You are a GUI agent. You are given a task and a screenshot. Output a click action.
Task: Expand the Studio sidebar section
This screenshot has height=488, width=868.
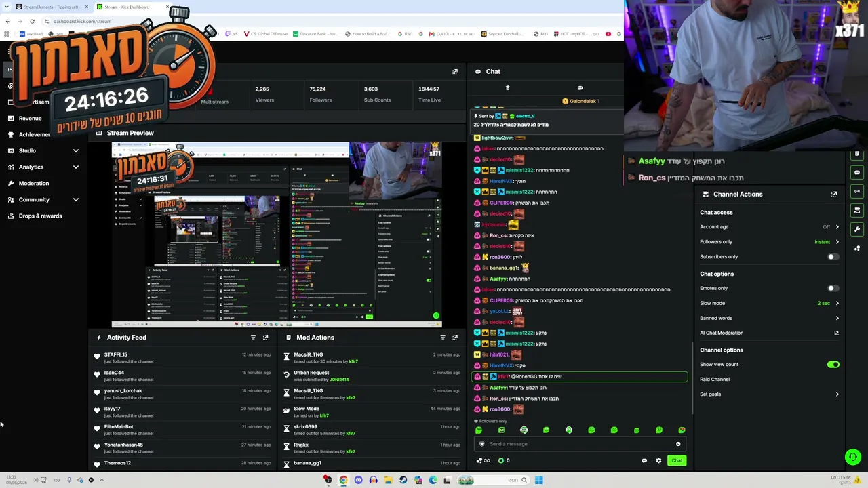75,150
